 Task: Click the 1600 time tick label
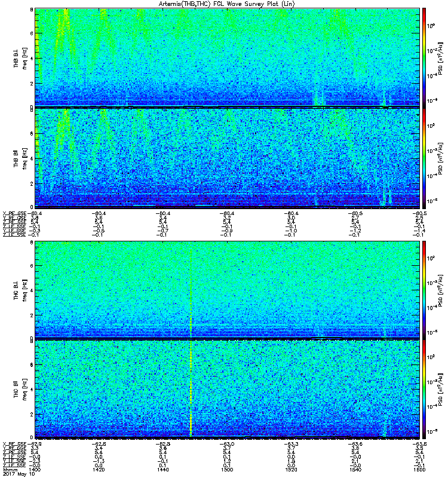(x=419, y=470)
